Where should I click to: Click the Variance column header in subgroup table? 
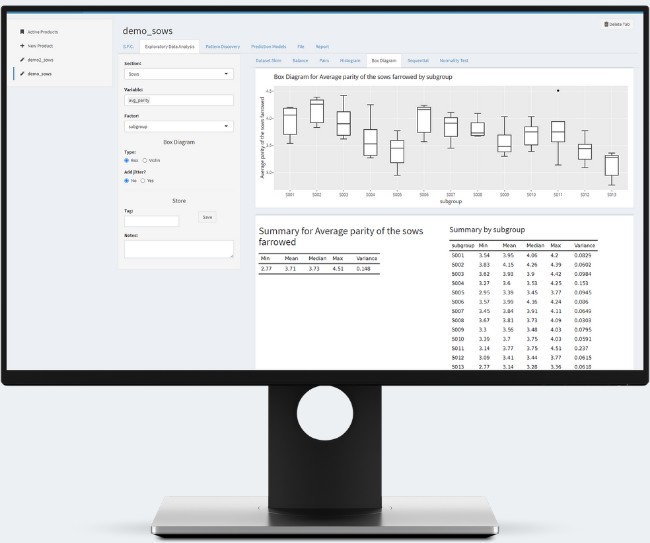pyautogui.click(x=584, y=245)
